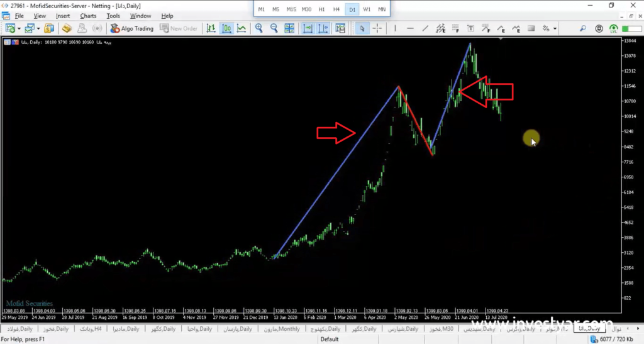
Task: Draw a horizontal line
Action: pos(410,28)
